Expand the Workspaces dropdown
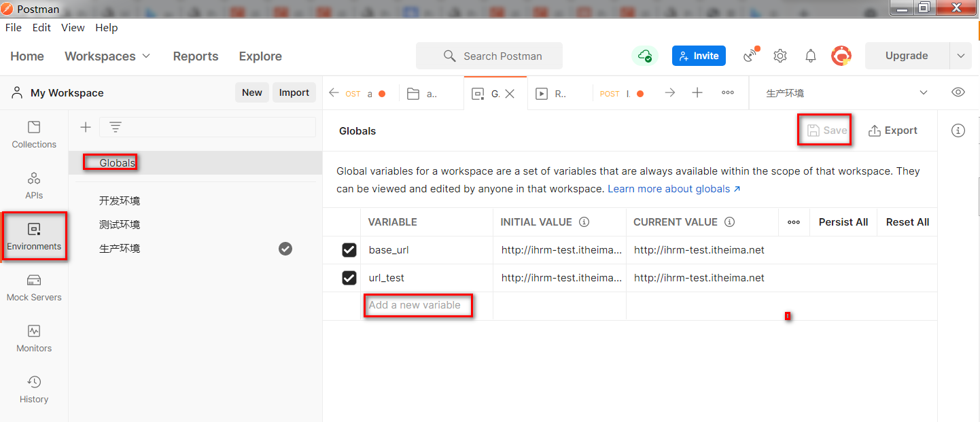 click(x=107, y=56)
